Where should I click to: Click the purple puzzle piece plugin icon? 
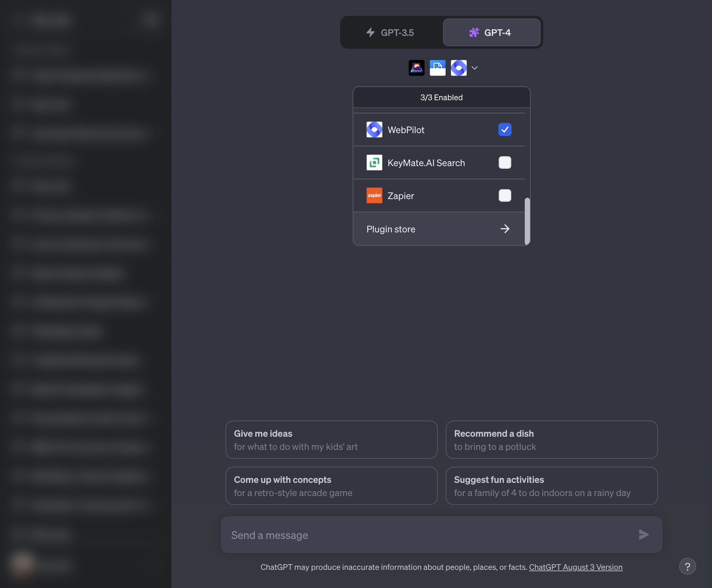(474, 33)
